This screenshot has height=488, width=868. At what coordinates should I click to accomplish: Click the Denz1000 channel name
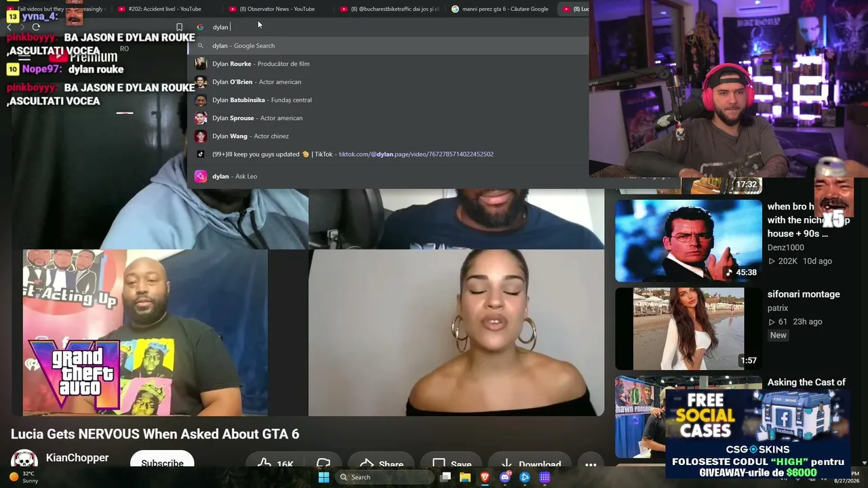pos(786,247)
